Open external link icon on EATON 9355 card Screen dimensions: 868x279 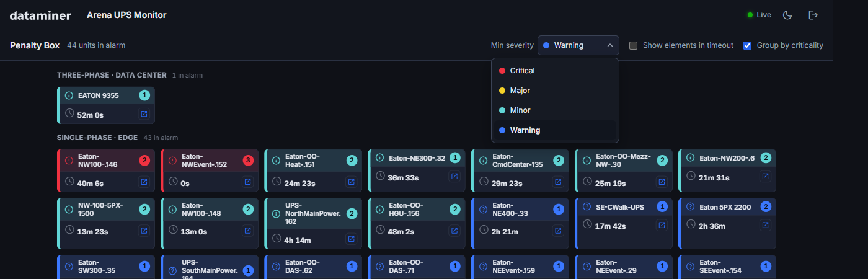[x=144, y=114]
